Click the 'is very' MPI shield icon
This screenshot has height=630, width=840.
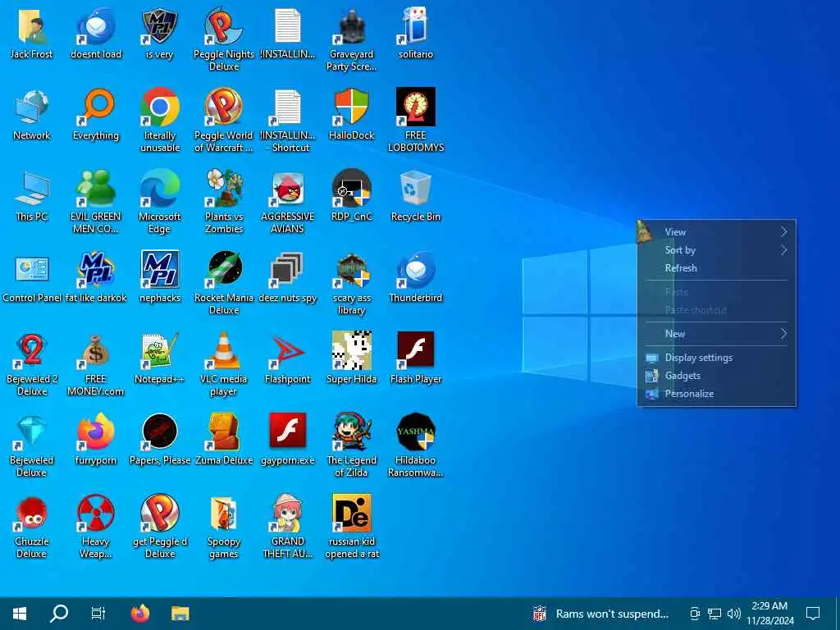[x=160, y=26]
